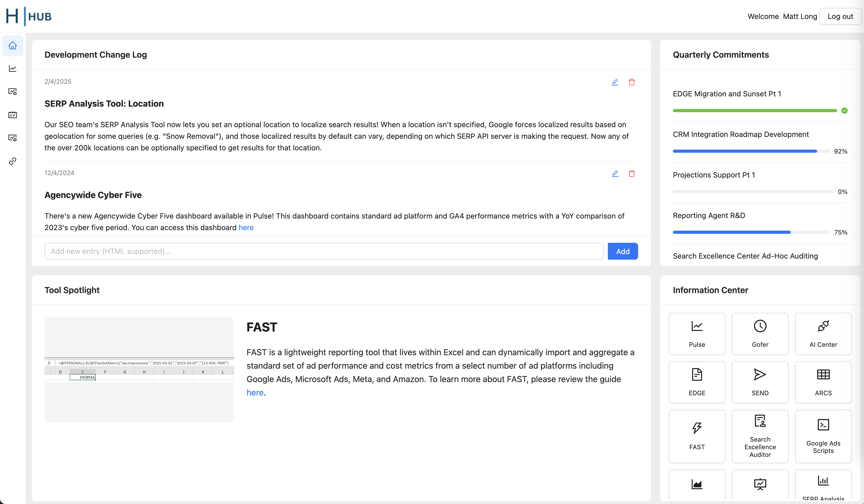Image resolution: width=864 pixels, height=504 pixels.
Task: Click the SEND paper-plane icon
Action: [x=760, y=382]
